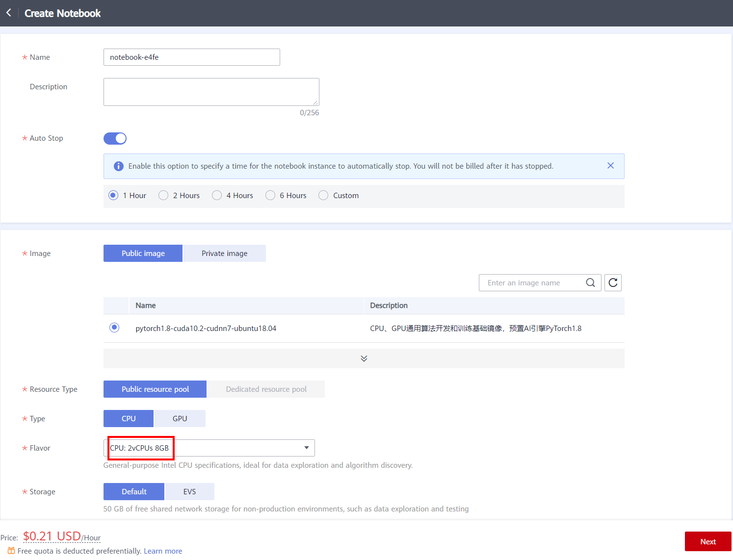Dismiss the Auto Stop info banner

tap(610, 166)
